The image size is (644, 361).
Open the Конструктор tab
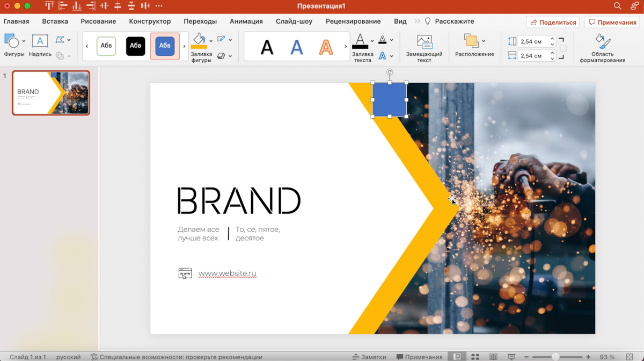pos(150,21)
